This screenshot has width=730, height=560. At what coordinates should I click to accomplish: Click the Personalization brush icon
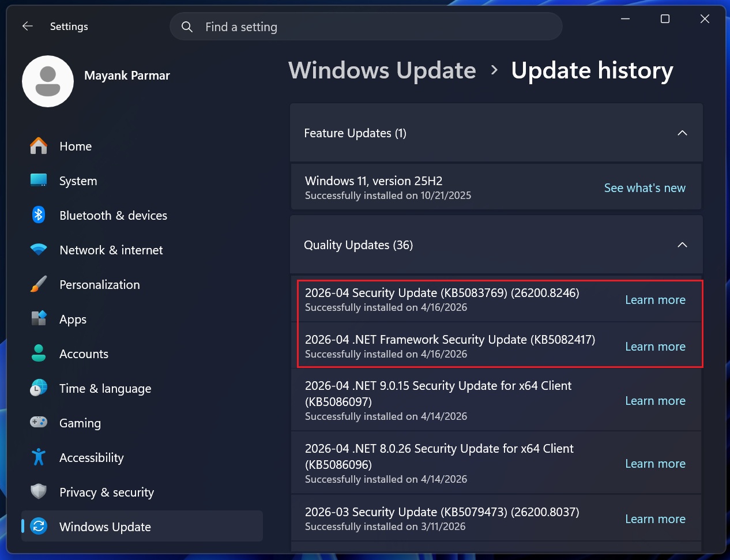point(38,284)
